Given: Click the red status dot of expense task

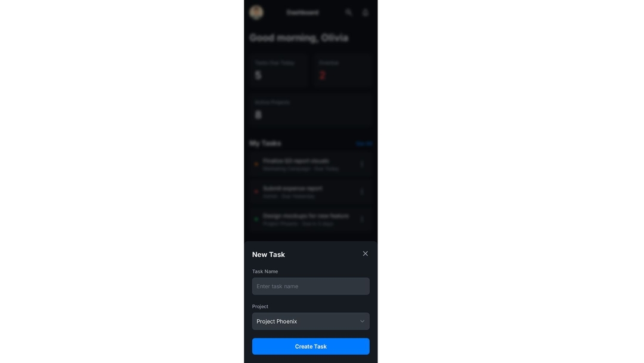Looking at the screenshot, I should (256, 192).
